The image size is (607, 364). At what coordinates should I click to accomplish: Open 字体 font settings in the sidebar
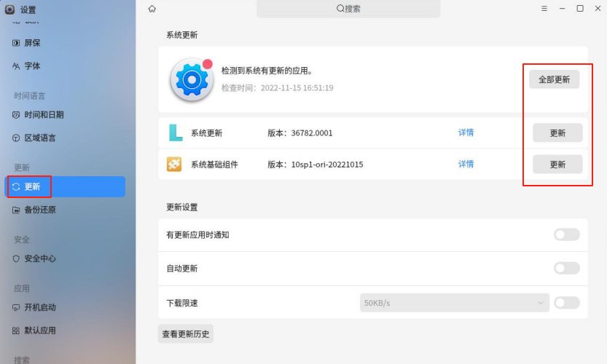click(32, 66)
